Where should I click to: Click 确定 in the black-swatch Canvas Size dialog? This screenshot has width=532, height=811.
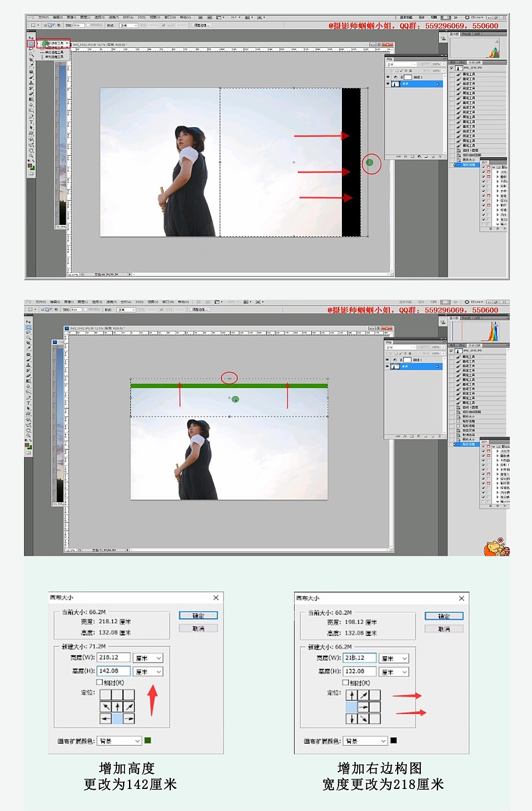point(444,615)
